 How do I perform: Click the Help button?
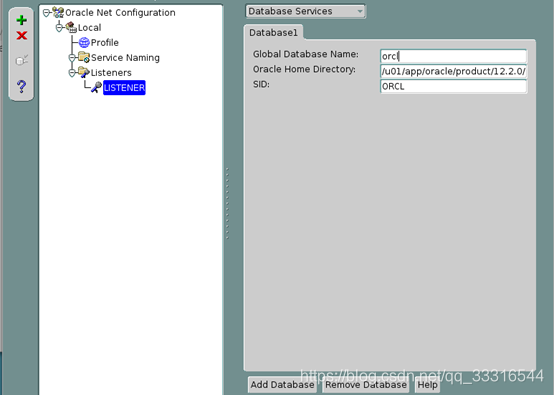click(x=428, y=385)
